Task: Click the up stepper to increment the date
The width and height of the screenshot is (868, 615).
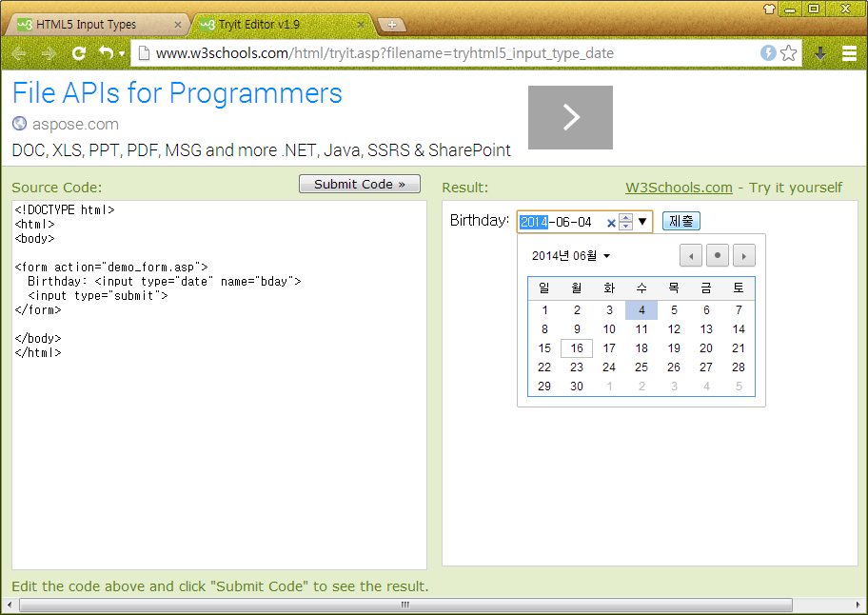Action: pos(624,216)
